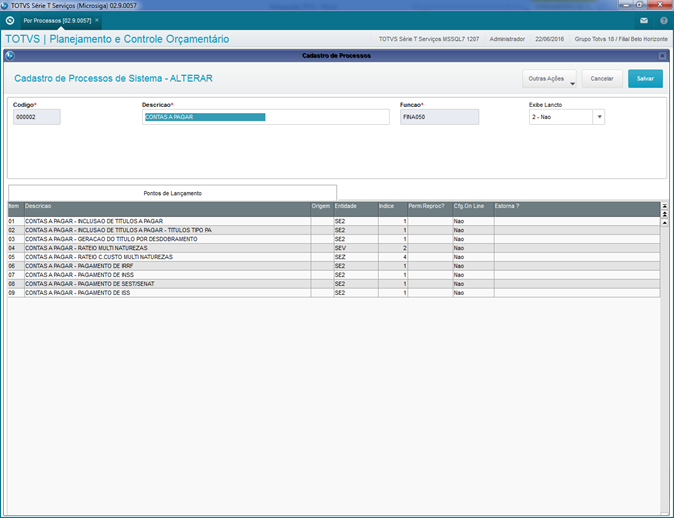This screenshot has height=518, width=674.
Task: Click the TOTVS app icon in title bar
Action: click(5, 6)
